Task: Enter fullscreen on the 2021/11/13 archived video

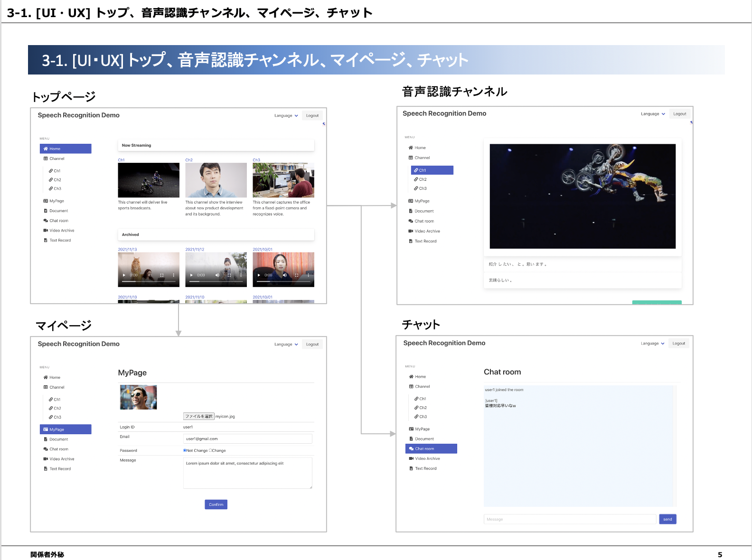Action: 162,275
